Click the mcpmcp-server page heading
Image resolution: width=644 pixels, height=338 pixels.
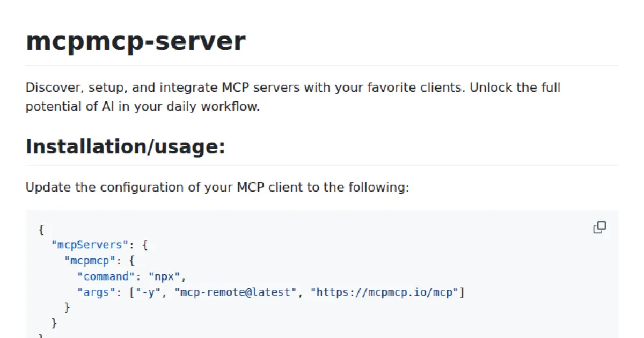pyautogui.click(x=136, y=41)
